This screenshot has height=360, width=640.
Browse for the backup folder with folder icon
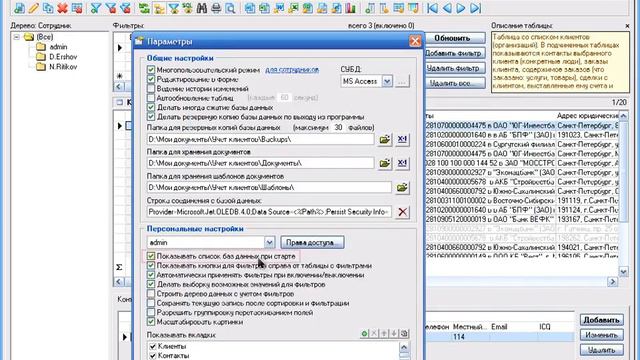384,140
